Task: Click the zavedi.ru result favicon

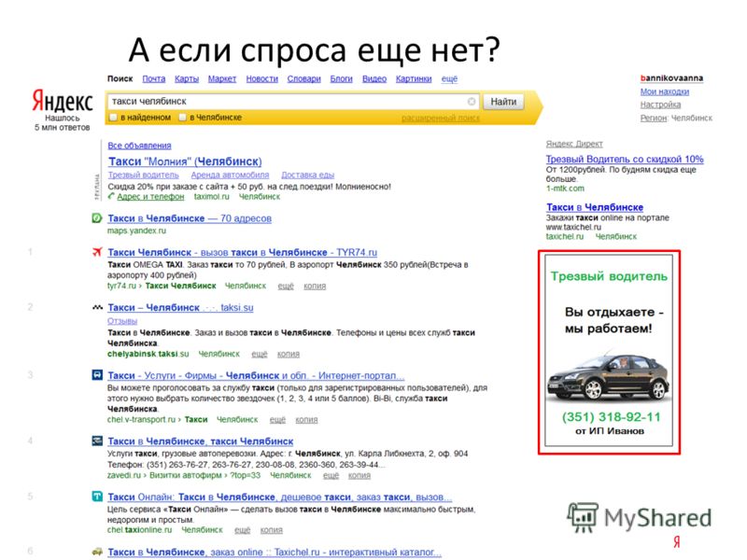Action: click(x=97, y=441)
